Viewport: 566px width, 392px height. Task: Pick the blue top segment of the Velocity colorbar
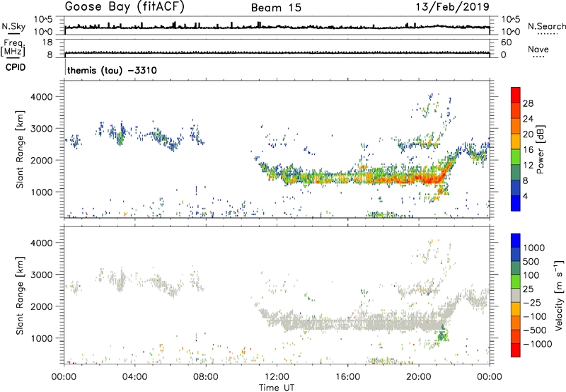(x=516, y=241)
